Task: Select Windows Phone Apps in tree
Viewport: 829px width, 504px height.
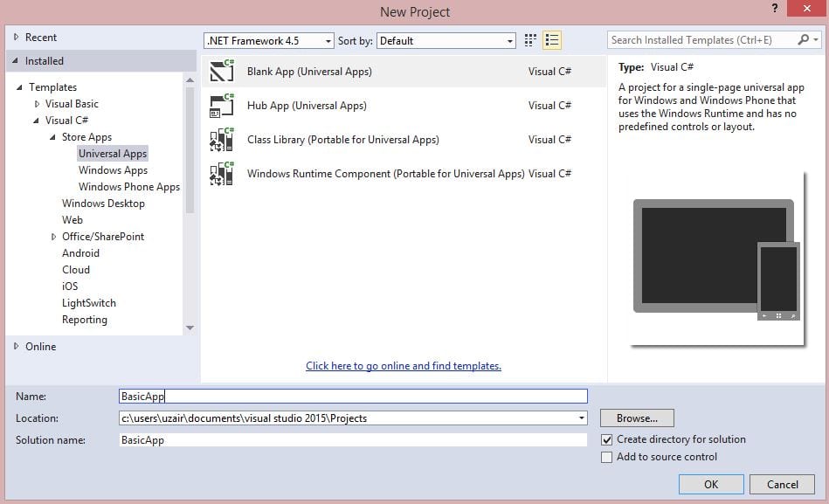Action: click(128, 187)
